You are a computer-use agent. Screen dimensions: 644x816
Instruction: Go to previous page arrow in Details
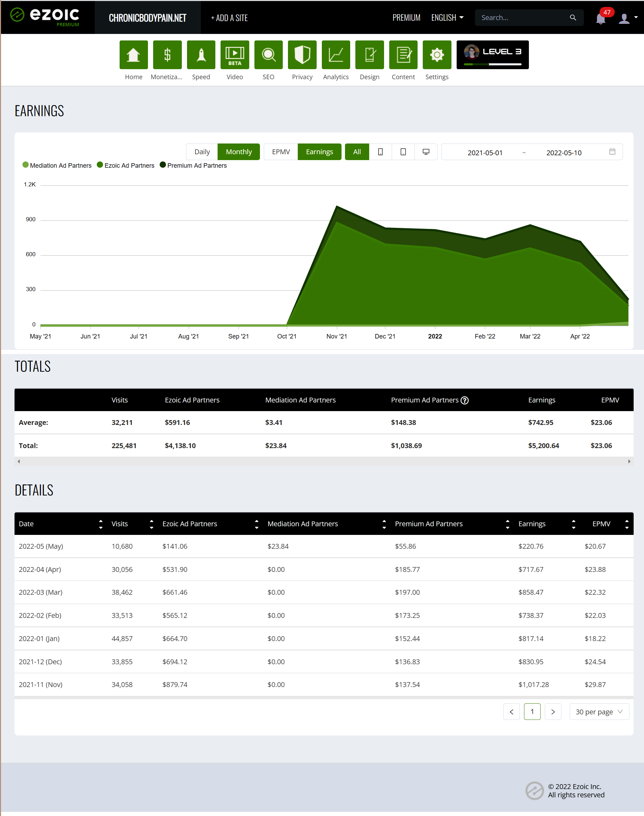coord(511,712)
